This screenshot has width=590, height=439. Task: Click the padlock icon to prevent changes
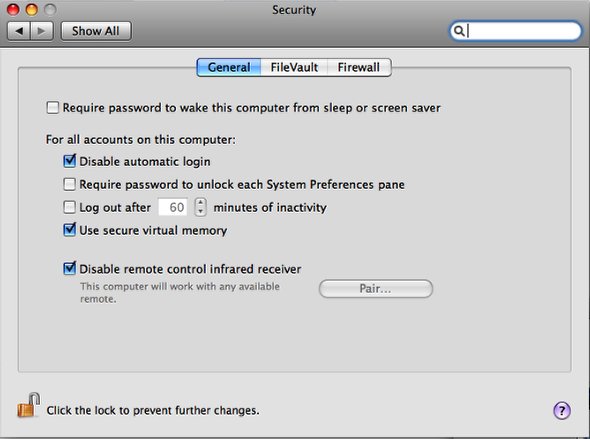[x=29, y=405]
